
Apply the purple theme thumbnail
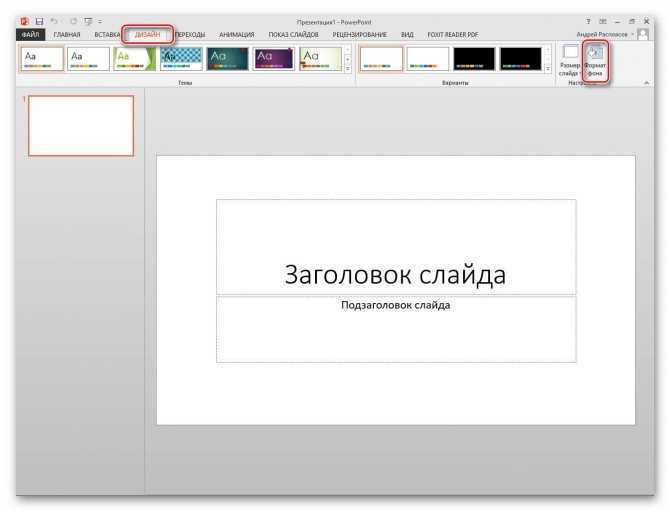pos(274,59)
